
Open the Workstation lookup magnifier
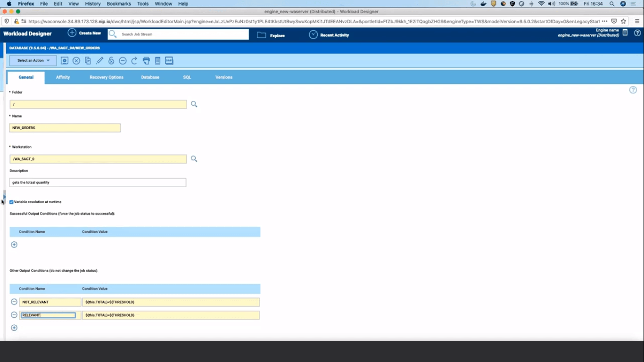(x=194, y=159)
